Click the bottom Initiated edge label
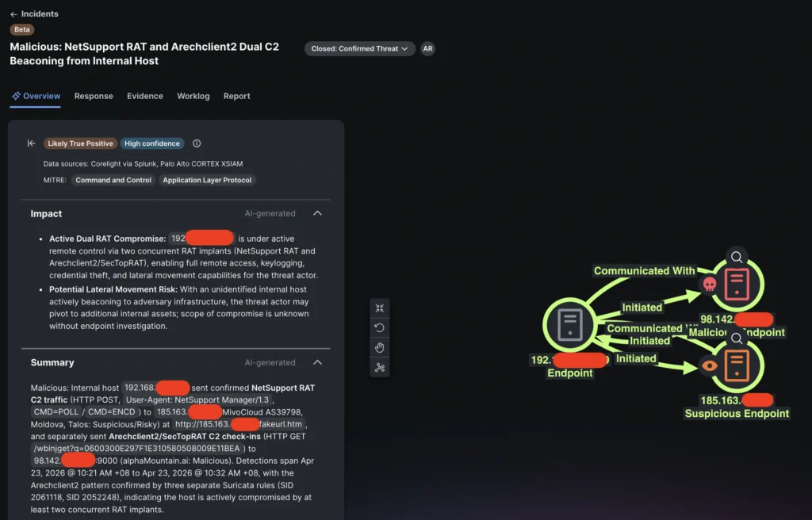Viewport: 812px width, 520px height. (636, 359)
